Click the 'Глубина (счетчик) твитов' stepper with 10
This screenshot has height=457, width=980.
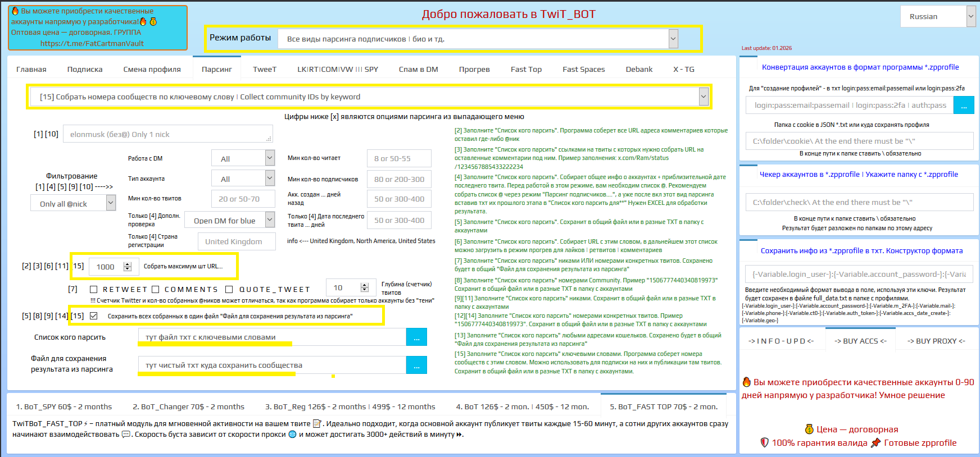351,288
